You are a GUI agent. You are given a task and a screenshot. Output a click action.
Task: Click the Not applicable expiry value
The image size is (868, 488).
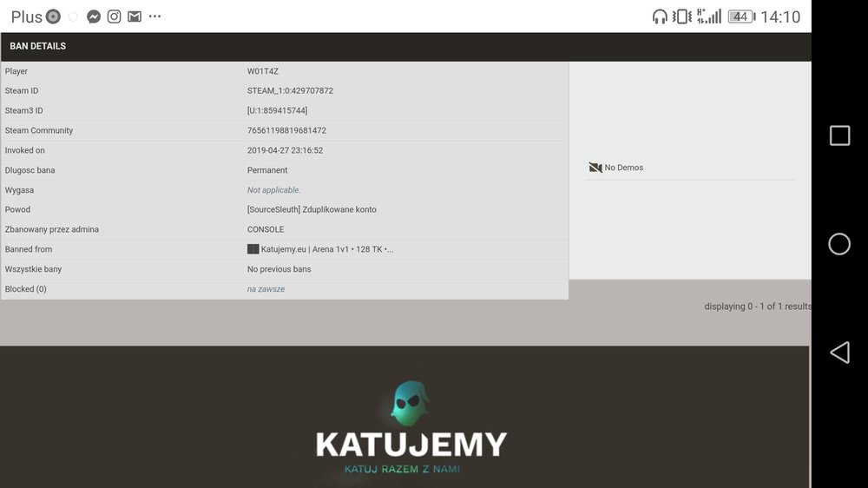pos(274,190)
